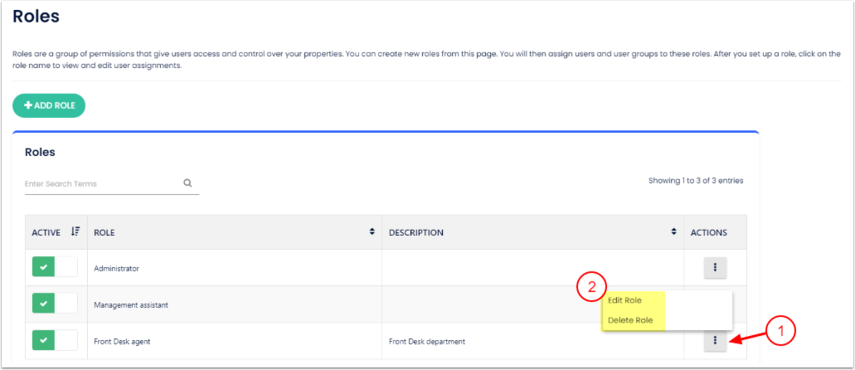
Task: Open three-dot menu for Front Desk agent
Action: 715,341
